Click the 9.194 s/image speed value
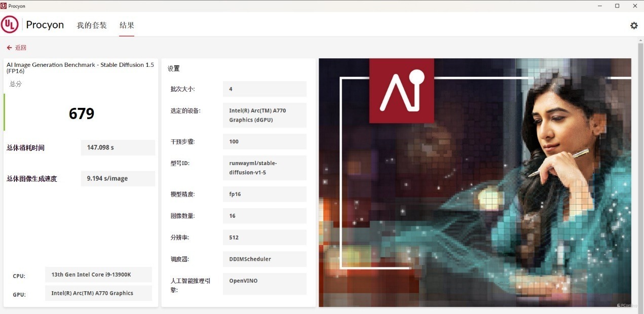 [118, 179]
